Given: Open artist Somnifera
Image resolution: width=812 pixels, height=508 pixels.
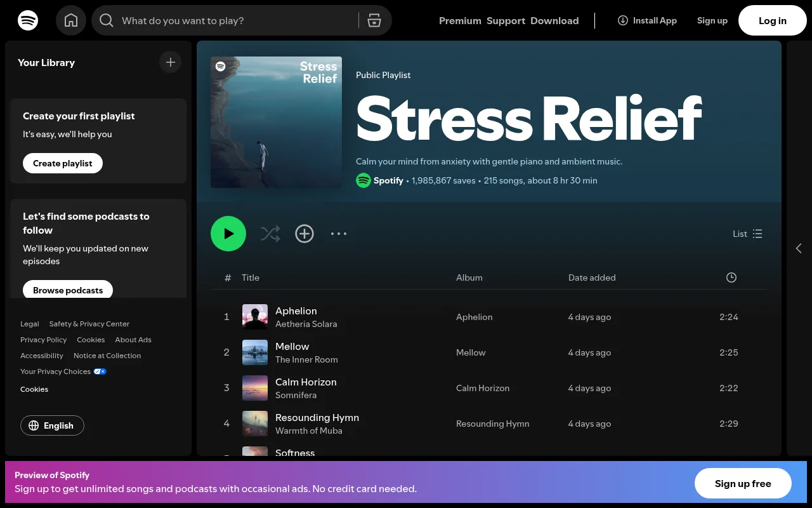Looking at the screenshot, I should (x=296, y=395).
